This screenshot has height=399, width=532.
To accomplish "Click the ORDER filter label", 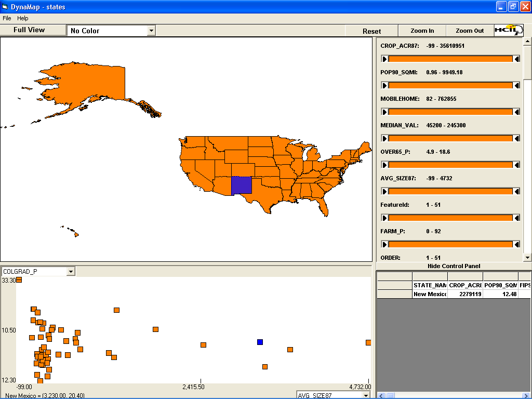I will [390, 258].
